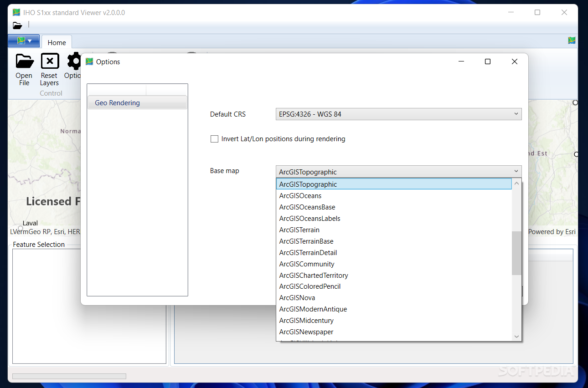Maximize the Options dialog
Screen dimensions: 588x388
pyautogui.click(x=488, y=61)
